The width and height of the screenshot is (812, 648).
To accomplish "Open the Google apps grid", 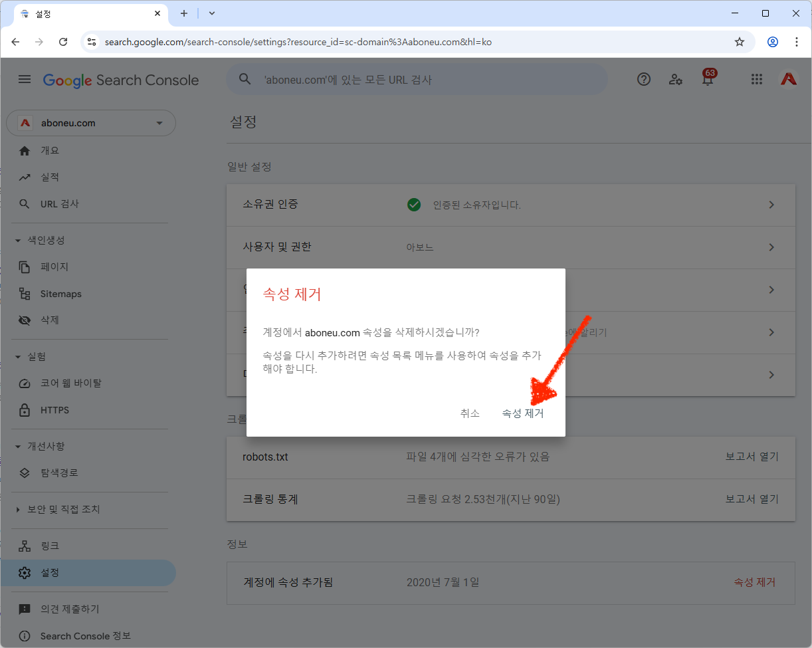I will point(756,80).
